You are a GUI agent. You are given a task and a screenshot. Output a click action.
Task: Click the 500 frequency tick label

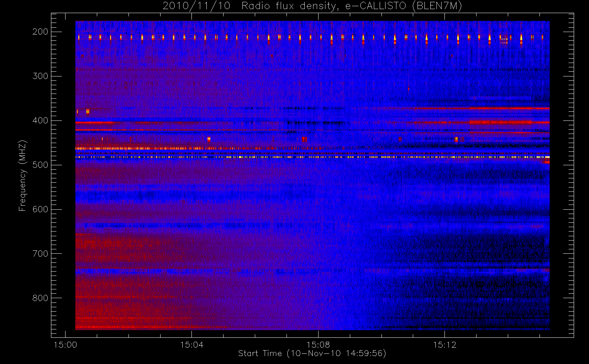[x=40, y=165]
